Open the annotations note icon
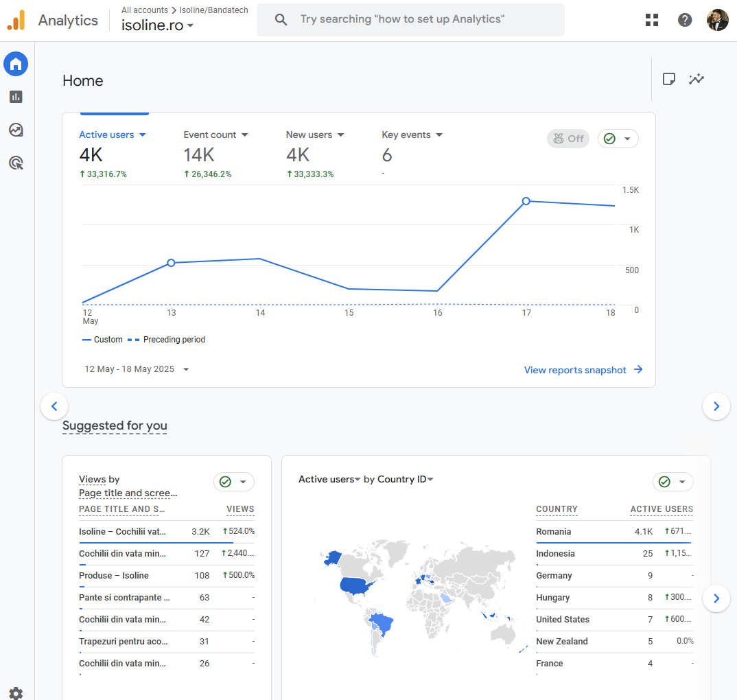This screenshot has width=737, height=700. coord(669,79)
